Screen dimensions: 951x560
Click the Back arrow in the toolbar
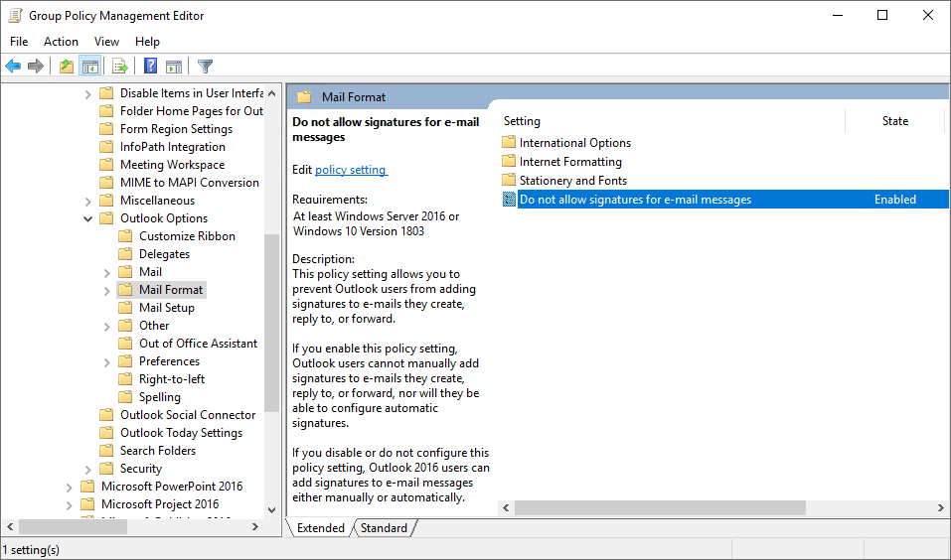pyautogui.click(x=13, y=67)
